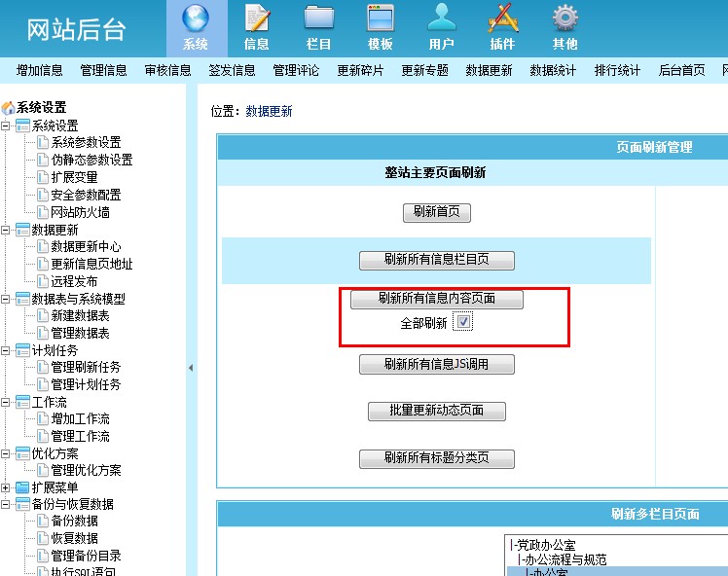Collapse the 备份与恢复数据 tree node
The width and height of the screenshot is (728, 576).
[7, 504]
